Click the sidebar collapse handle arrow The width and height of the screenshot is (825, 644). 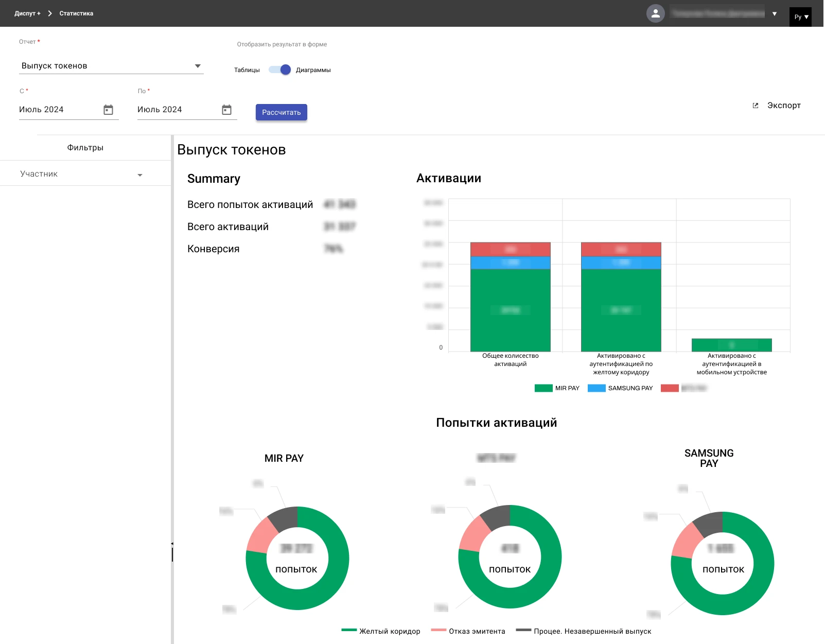[x=172, y=544]
